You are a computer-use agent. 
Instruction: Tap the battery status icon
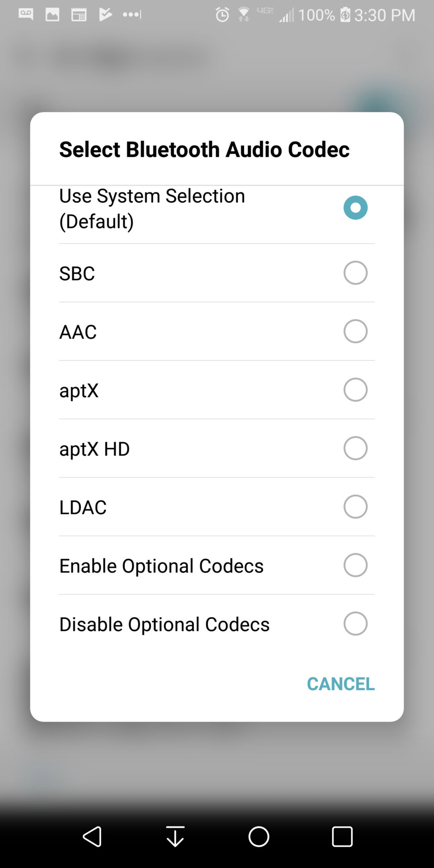pos(345,15)
